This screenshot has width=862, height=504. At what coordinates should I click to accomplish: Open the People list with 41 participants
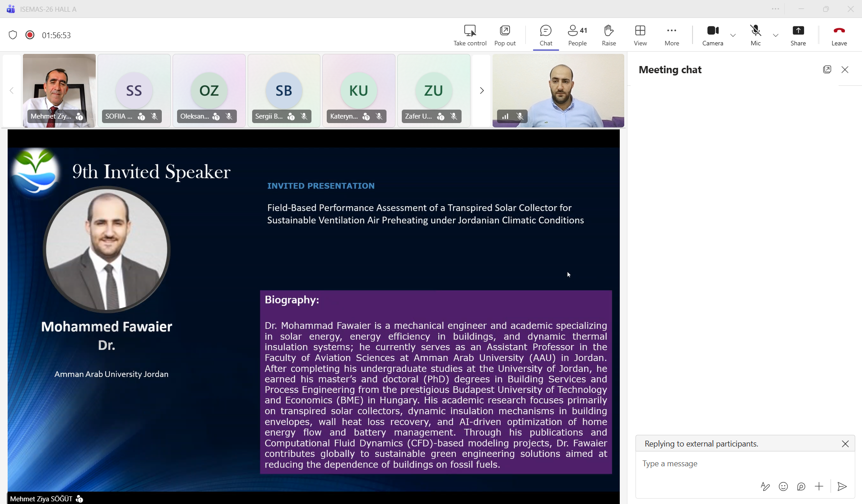578,35
